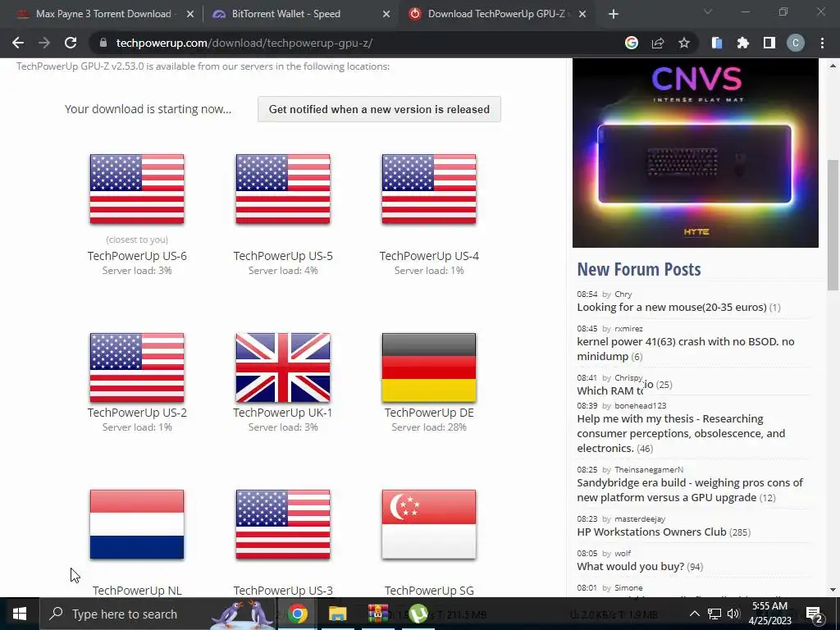This screenshot has height=630, width=840.
Task: Toggle the browser side panel
Action: [769, 43]
